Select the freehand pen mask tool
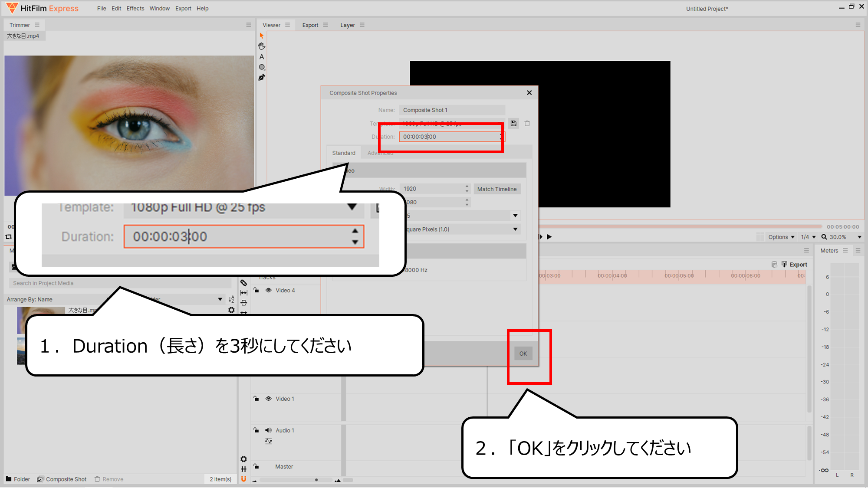Image resolution: width=868 pixels, height=488 pixels. click(261, 78)
